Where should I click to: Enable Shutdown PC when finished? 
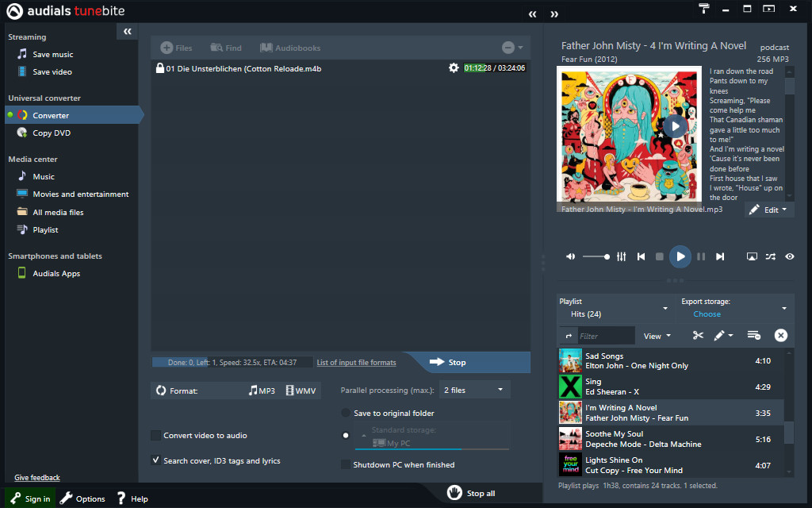click(346, 464)
